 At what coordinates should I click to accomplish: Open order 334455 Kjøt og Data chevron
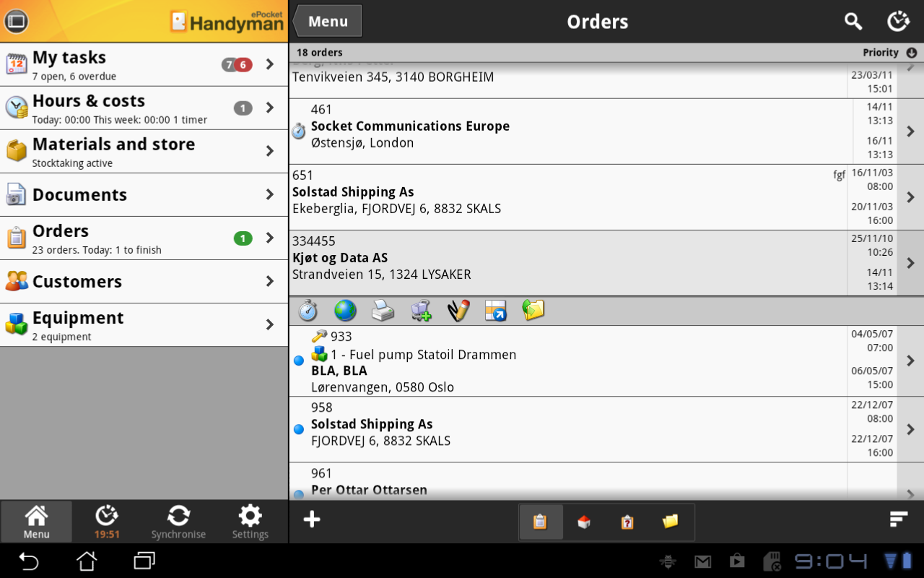tap(910, 263)
